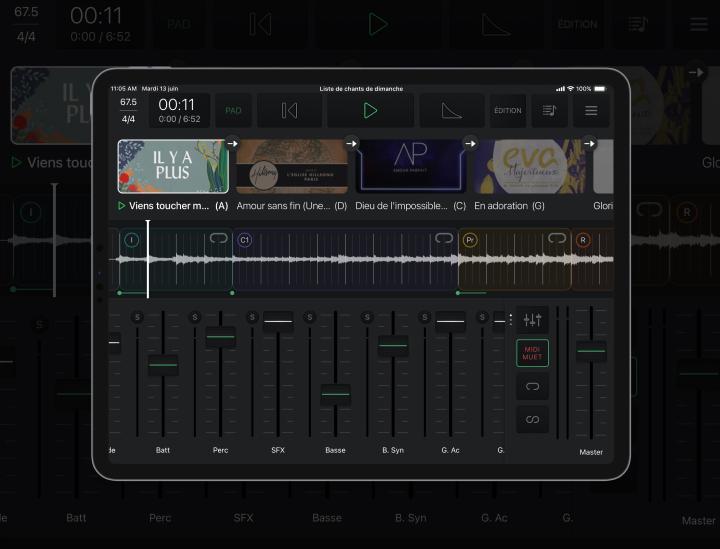Open the hamburger menu
The image size is (720, 549).
click(591, 110)
